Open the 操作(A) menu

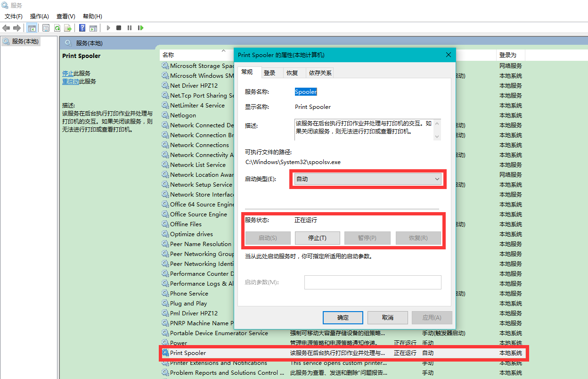click(x=40, y=16)
